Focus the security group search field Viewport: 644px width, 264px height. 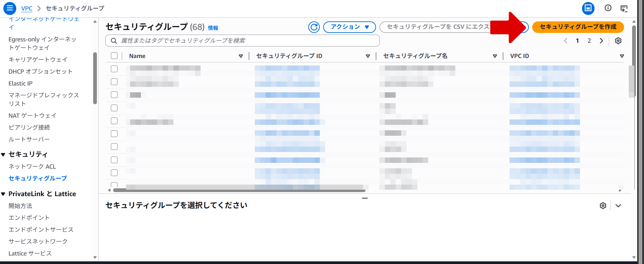(x=242, y=41)
